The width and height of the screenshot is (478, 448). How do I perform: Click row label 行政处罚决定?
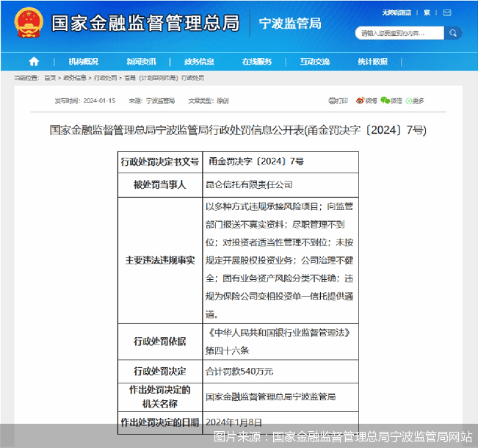click(160, 371)
